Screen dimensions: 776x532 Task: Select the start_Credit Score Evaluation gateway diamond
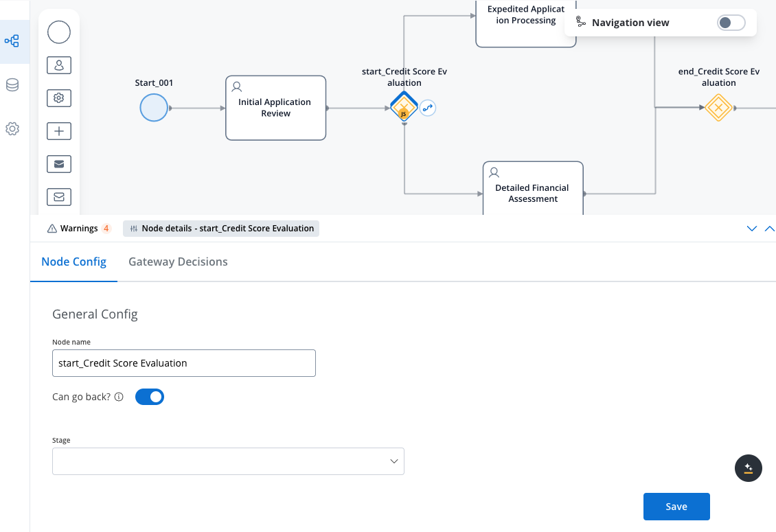point(404,107)
